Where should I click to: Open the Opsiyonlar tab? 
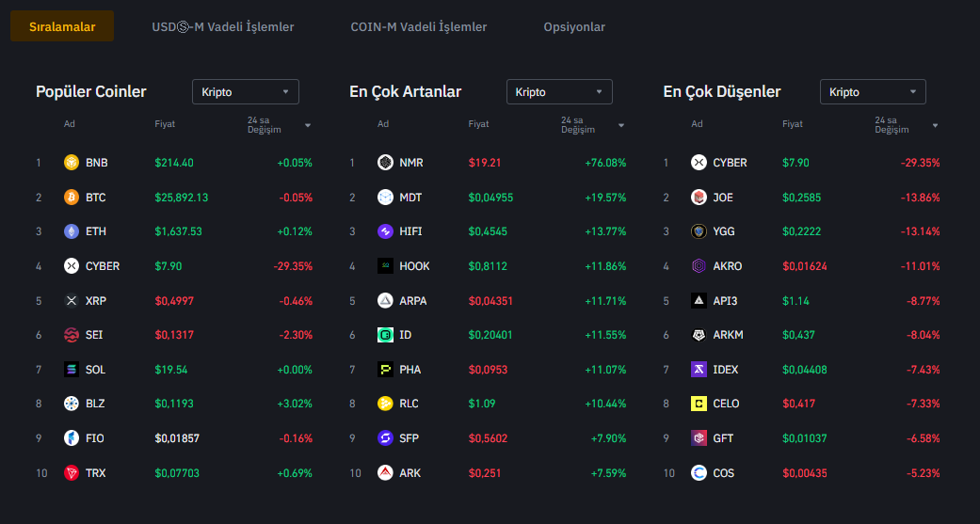[574, 27]
